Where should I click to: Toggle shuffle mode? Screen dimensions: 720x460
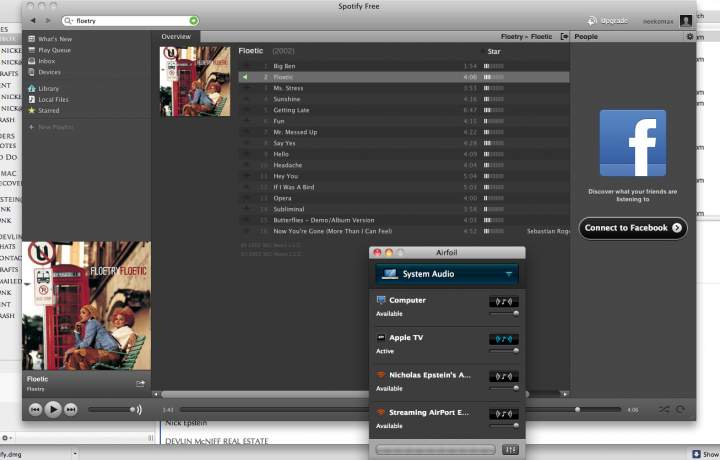(x=664, y=409)
